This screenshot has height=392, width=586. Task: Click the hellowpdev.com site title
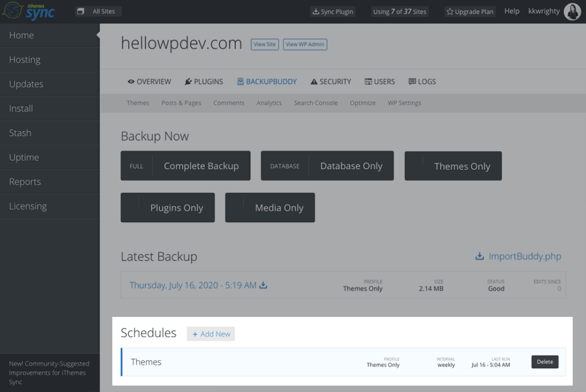181,43
